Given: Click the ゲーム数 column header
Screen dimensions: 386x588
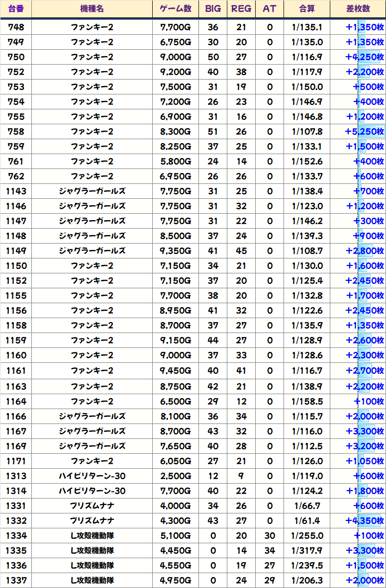Looking at the screenshot, I should click(x=176, y=9).
